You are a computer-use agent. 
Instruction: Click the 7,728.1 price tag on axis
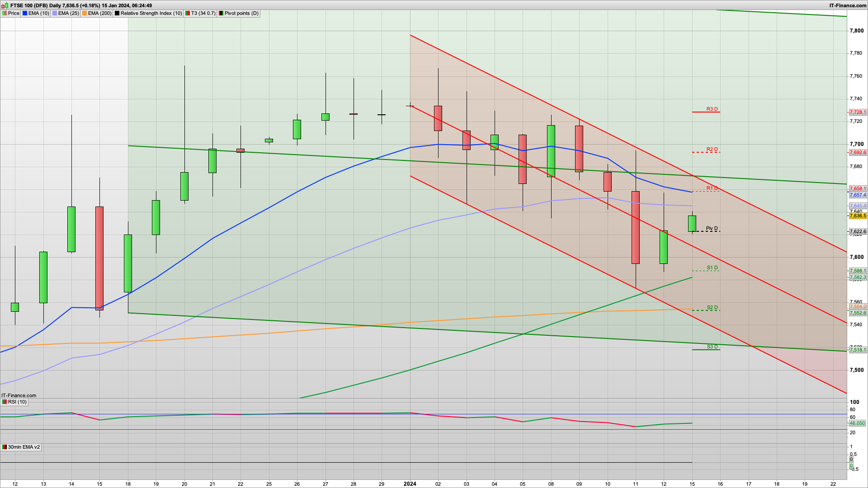coord(858,112)
